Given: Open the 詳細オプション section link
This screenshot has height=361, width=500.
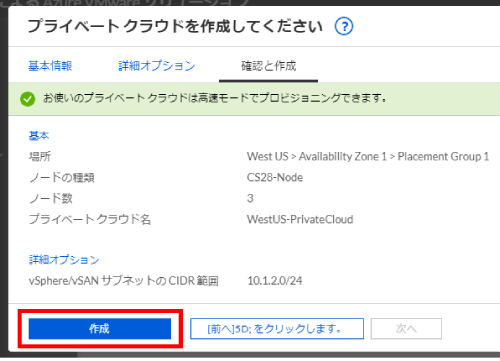Looking at the screenshot, I should click(x=64, y=260).
